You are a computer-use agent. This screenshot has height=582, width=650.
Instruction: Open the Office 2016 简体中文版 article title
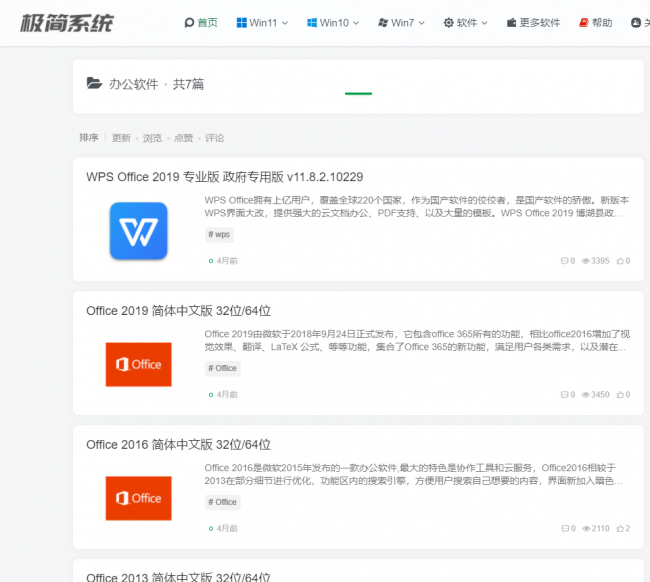click(179, 445)
